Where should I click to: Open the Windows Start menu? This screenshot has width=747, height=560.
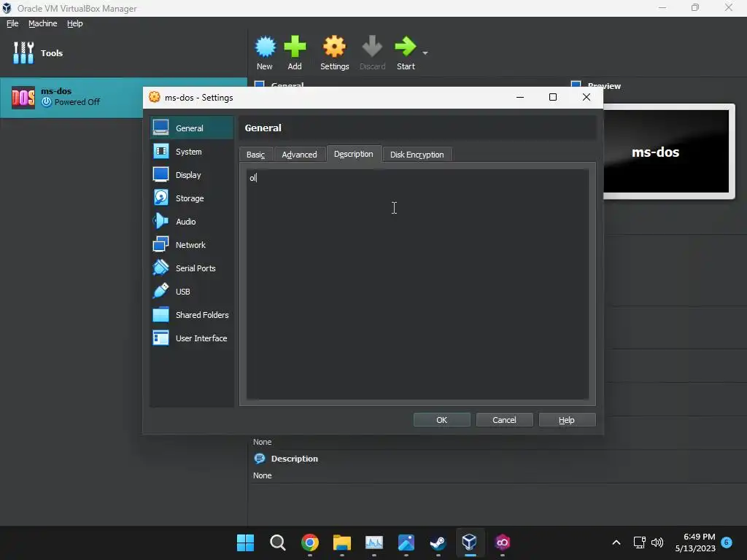[x=245, y=542]
